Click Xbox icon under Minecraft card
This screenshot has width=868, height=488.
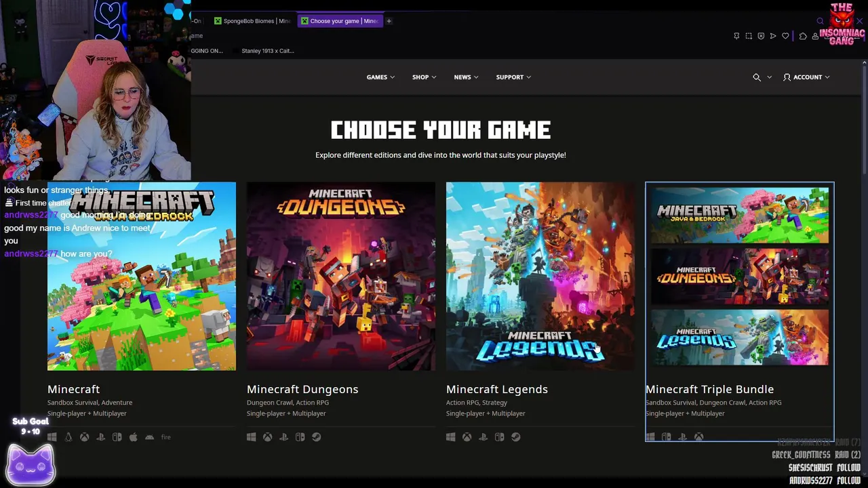[x=84, y=437]
